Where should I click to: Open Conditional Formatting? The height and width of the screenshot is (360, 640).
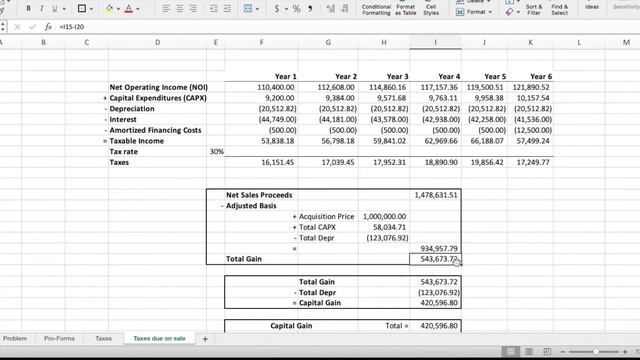click(x=376, y=8)
